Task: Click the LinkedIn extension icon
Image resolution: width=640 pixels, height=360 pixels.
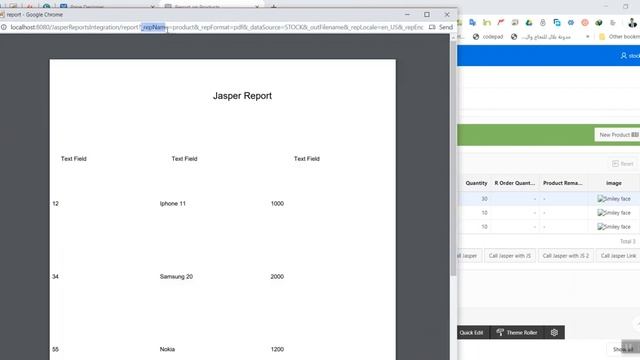Action: pos(487,22)
